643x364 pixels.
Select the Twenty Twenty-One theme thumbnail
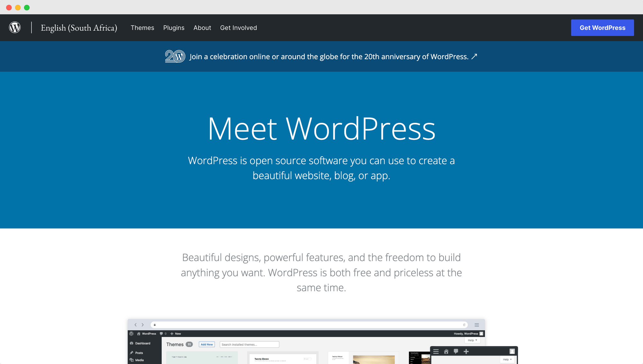(x=202, y=358)
